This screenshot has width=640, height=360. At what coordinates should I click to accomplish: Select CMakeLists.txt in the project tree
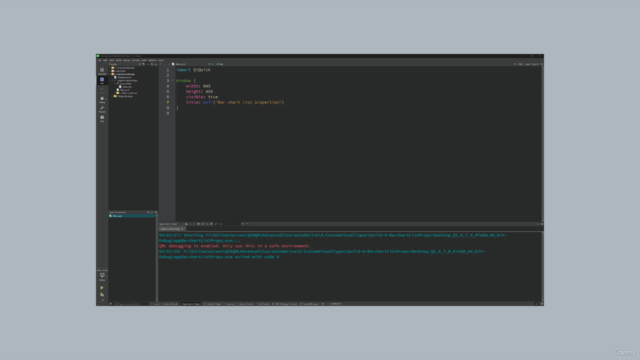pos(123,78)
